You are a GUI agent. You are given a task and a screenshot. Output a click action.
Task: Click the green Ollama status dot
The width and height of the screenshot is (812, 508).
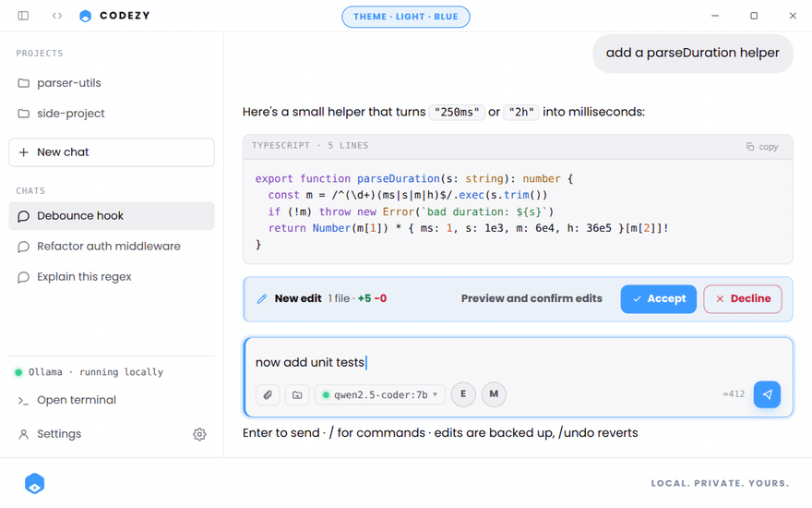(18, 372)
